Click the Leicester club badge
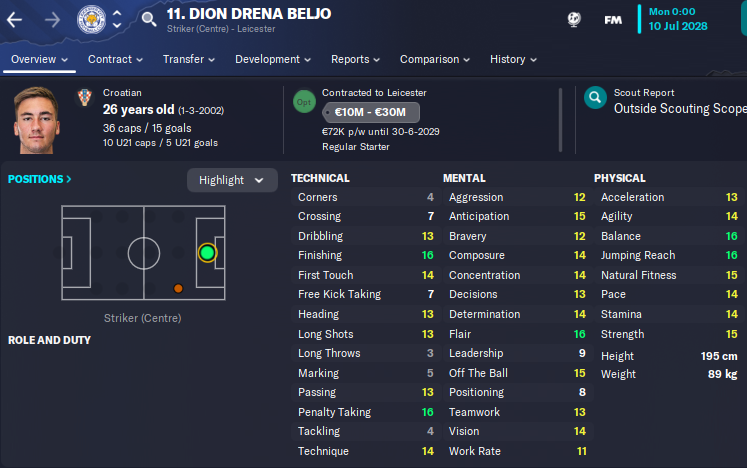This screenshot has width=747, height=468. (91, 20)
